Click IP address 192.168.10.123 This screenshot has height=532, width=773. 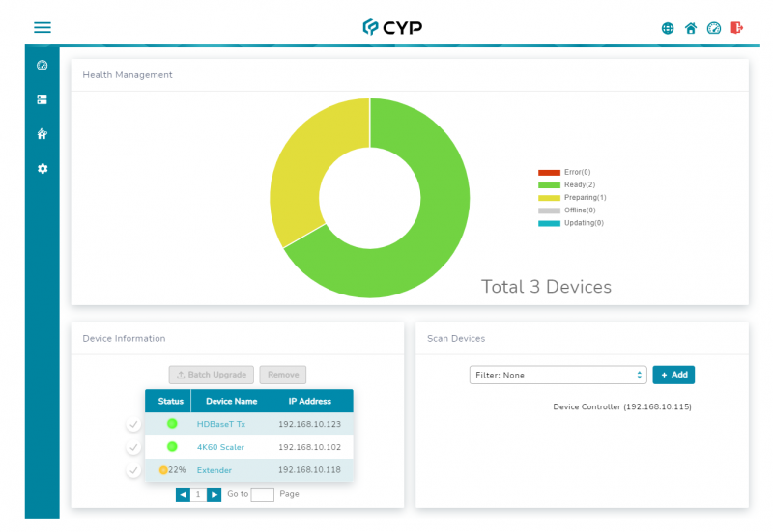[x=309, y=424]
